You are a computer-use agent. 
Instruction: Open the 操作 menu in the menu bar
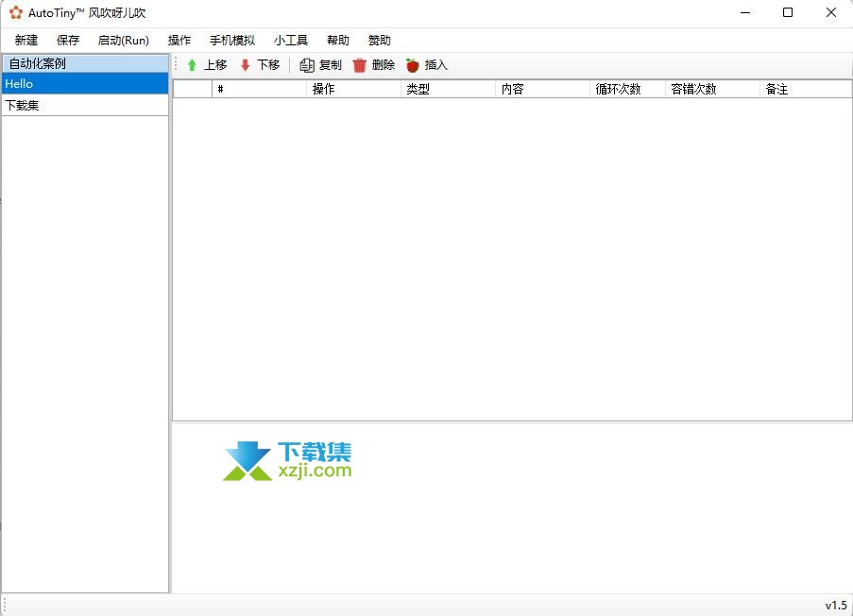click(179, 41)
